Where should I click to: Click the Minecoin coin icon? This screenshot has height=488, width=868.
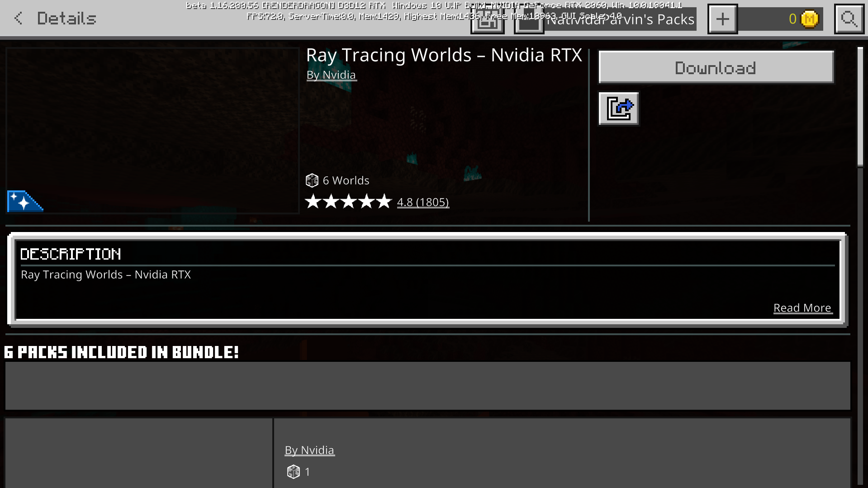click(x=809, y=19)
